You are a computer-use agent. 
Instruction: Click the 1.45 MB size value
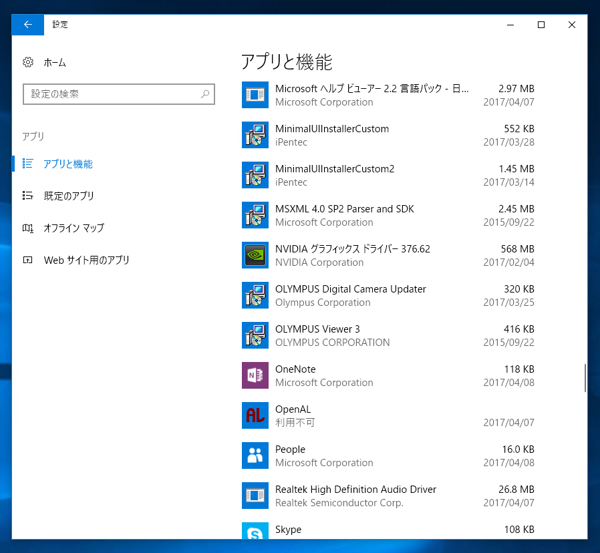tap(517, 169)
